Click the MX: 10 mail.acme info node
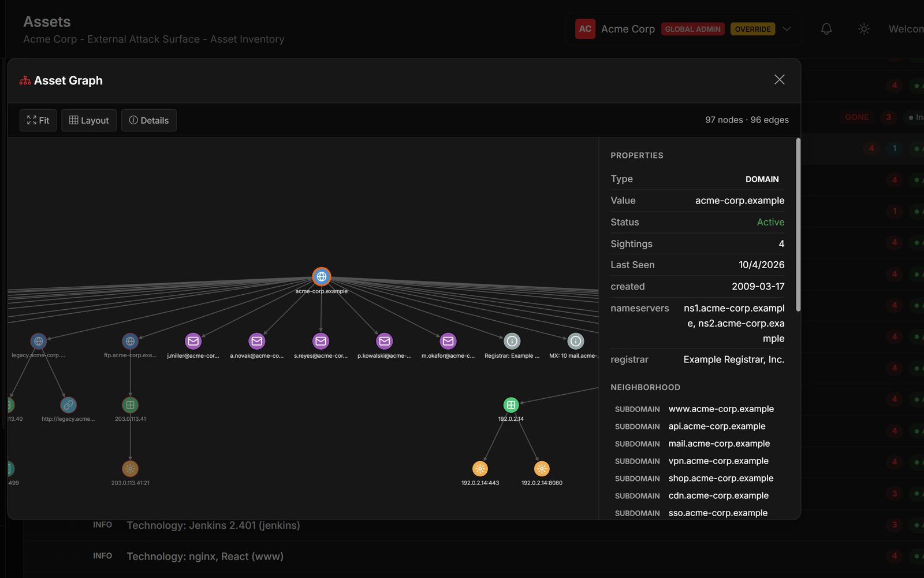Viewport: 924px width, 578px height. click(576, 341)
